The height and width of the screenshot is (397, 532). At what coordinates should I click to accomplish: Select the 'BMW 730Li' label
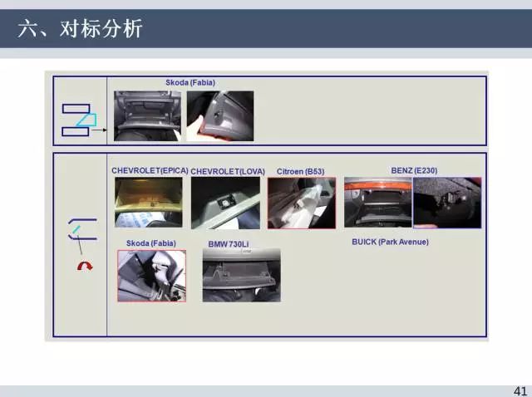(x=229, y=244)
